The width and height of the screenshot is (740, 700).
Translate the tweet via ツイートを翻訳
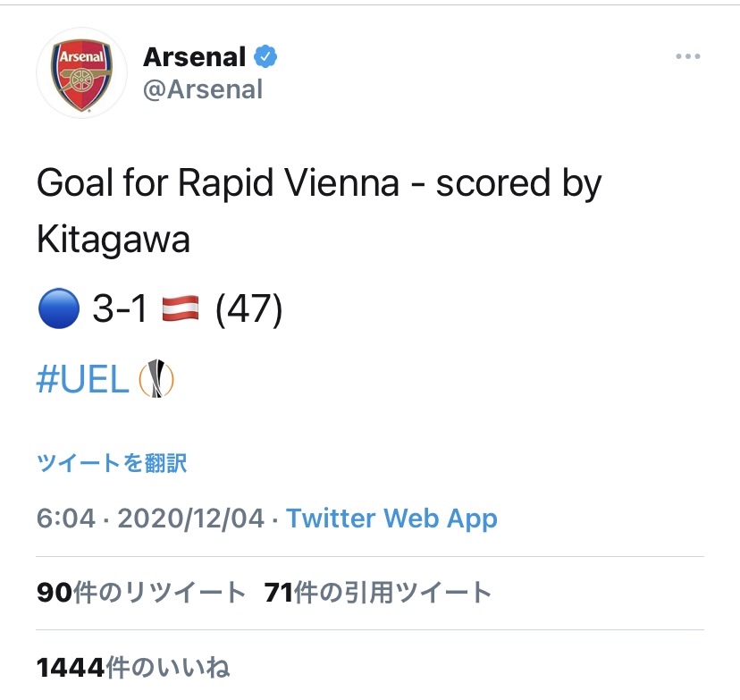point(112,463)
